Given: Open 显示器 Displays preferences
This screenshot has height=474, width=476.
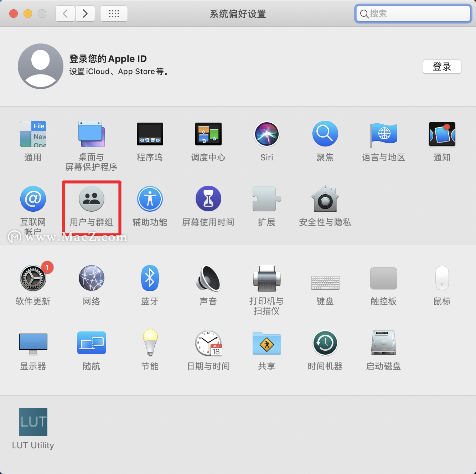Looking at the screenshot, I should [33, 344].
